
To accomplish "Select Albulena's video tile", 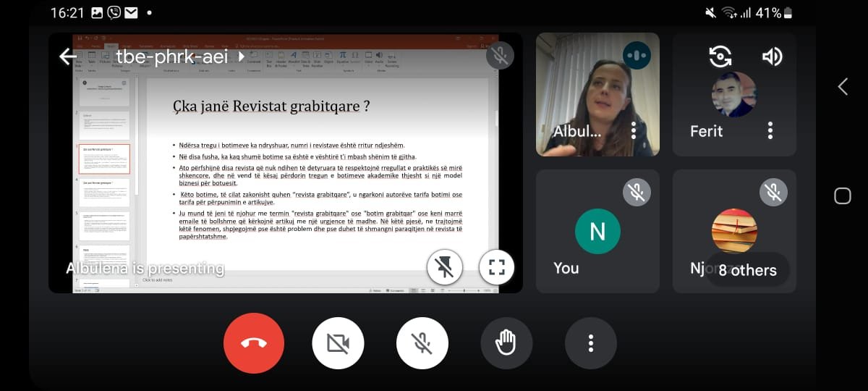I will [597, 94].
